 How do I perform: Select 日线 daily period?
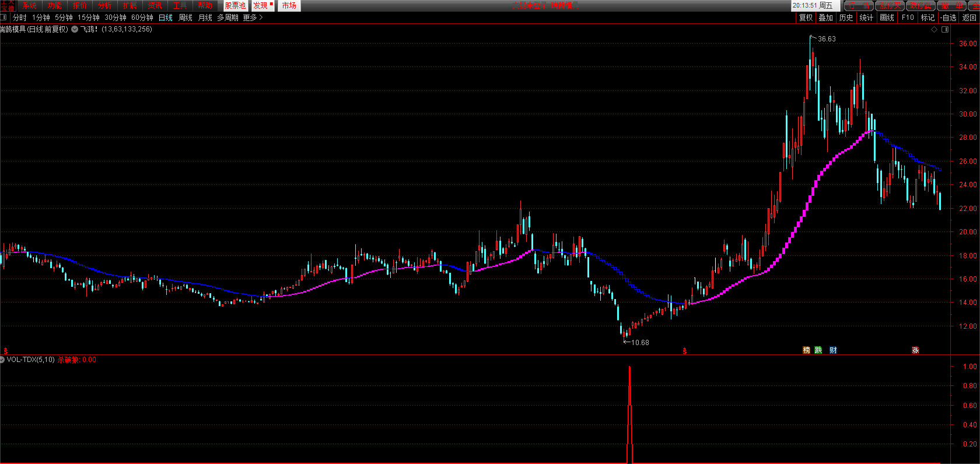click(x=166, y=17)
